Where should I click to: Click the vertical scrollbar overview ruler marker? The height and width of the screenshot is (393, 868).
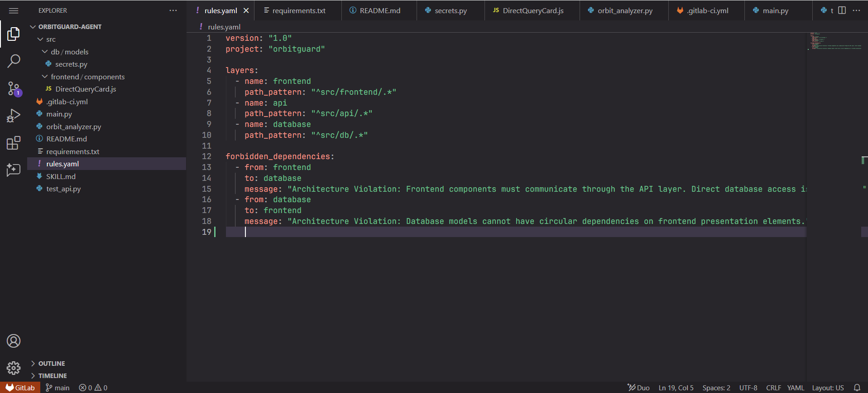(864, 160)
